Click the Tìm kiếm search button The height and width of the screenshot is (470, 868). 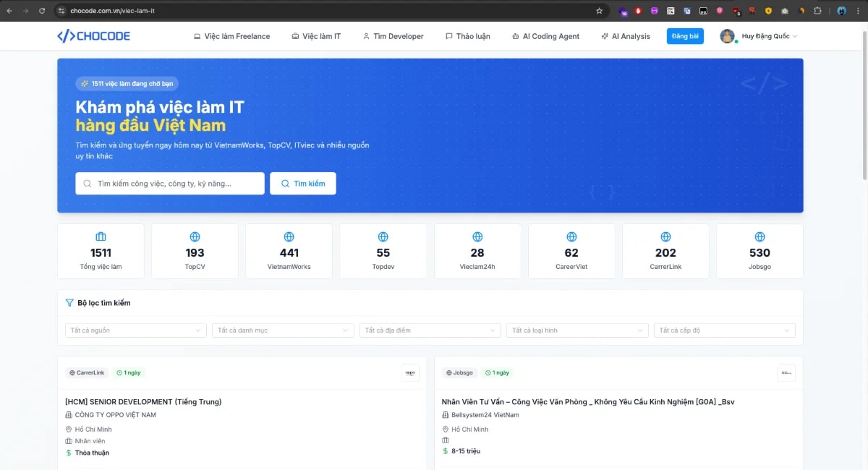[x=303, y=184]
